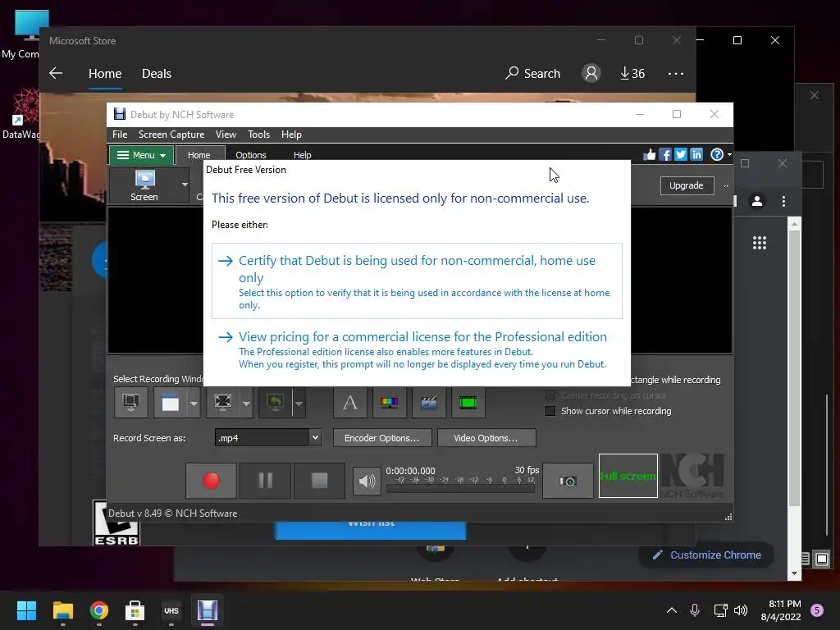Open the video effects clapperboard icon
This screenshot has height=630, width=840.
428,402
